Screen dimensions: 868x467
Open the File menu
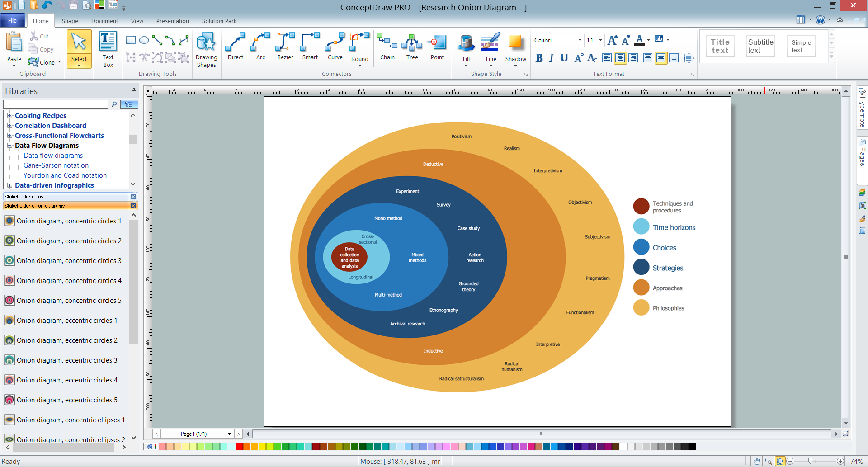click(13, 21)
